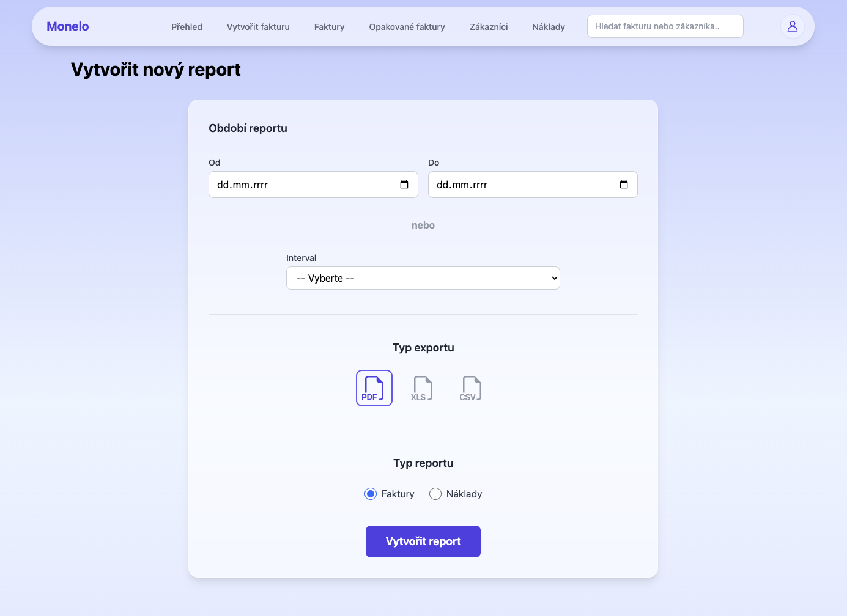Screen dimensions: 847x616
Task: Expand the '-- Vyberte --' selection list
Action: click(423, 278)
